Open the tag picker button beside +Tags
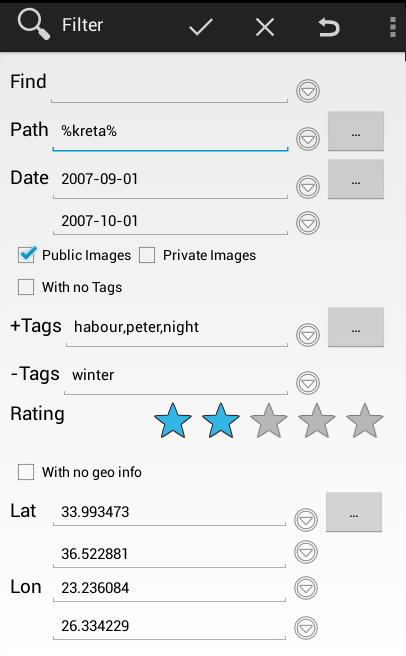This screenshot has height=656, width=406. [356, 327]
